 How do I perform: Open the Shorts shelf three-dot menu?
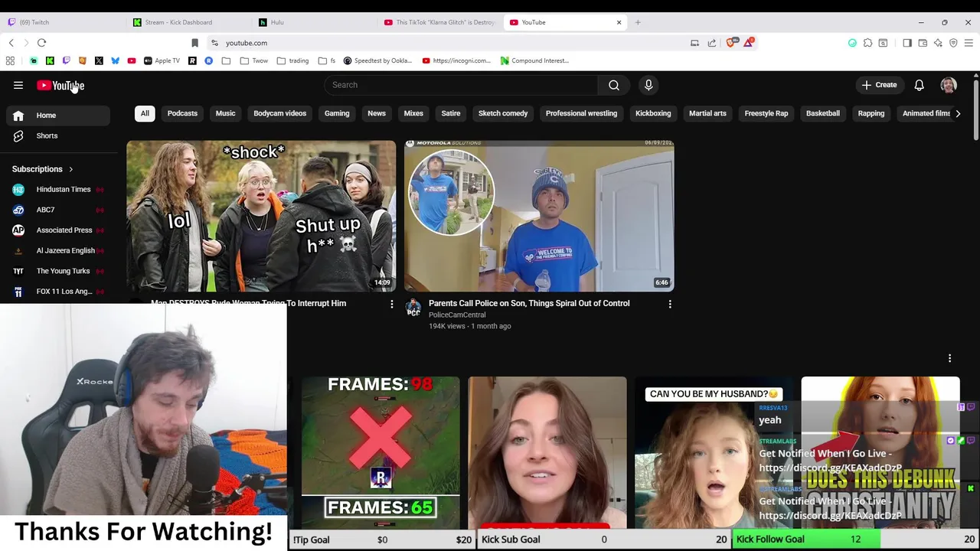[x=949, y=358]
